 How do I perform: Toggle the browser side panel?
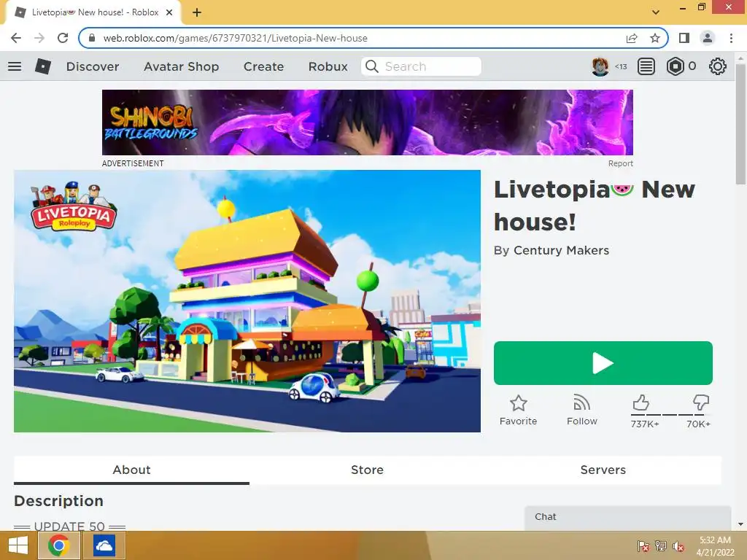point(684,38)
